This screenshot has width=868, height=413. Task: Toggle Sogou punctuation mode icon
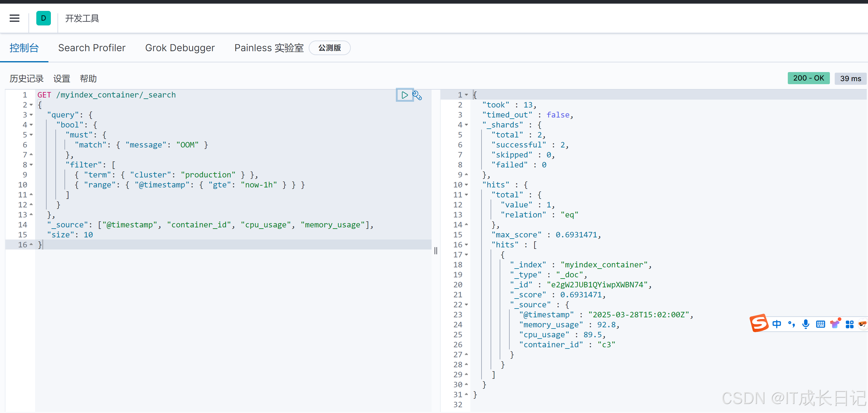click(791, 324)
